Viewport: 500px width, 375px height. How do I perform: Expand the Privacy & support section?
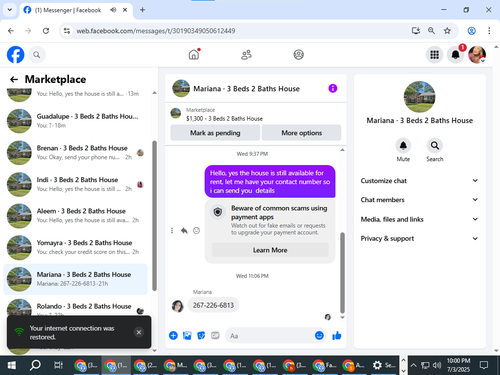coord(419,238)
